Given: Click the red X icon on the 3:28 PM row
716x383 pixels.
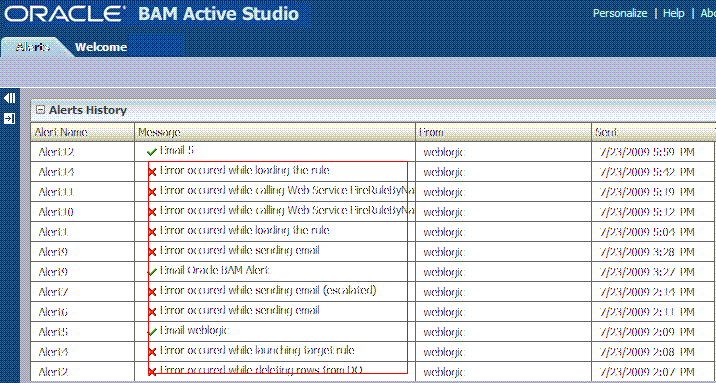Looking at the screenshot, I should click(153, 252).
